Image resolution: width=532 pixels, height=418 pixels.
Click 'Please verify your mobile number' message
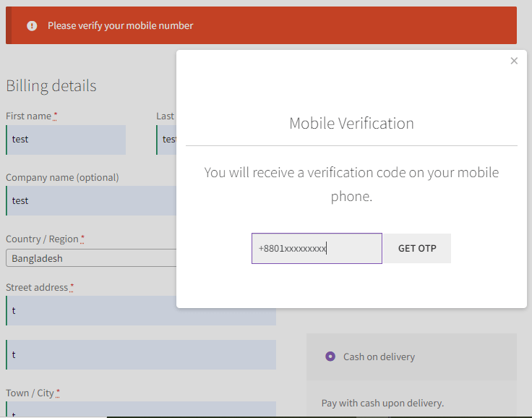tap(121, 26)
